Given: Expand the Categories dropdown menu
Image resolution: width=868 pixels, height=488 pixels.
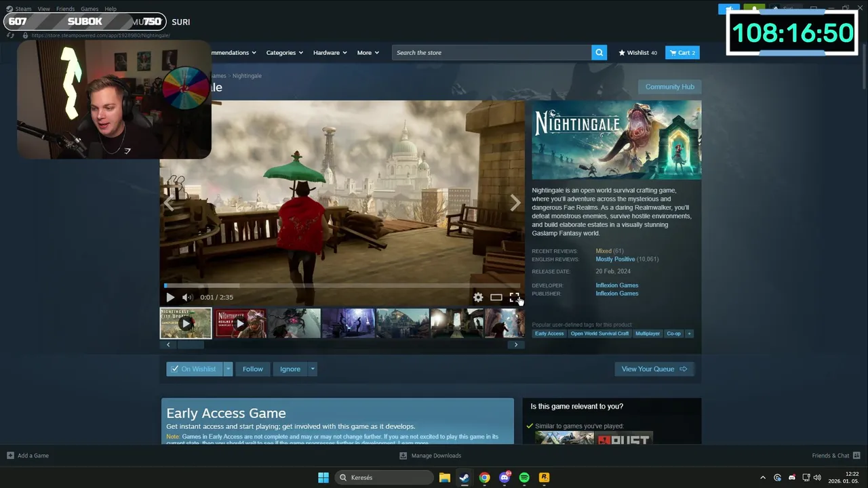Looking at the screenshot, I should tap(284, 52).
